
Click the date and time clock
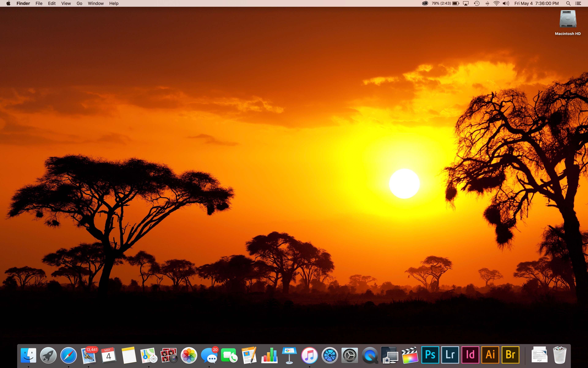click(537, 3)
